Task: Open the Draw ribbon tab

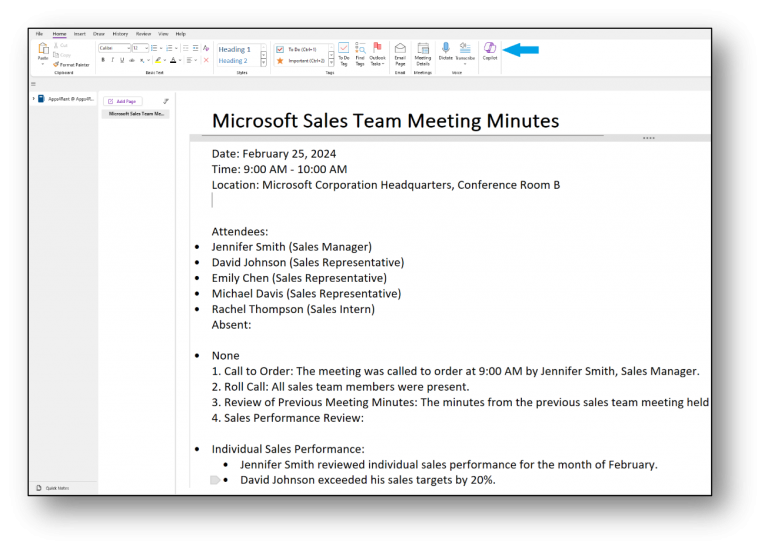Action: (x=100, y=34)
